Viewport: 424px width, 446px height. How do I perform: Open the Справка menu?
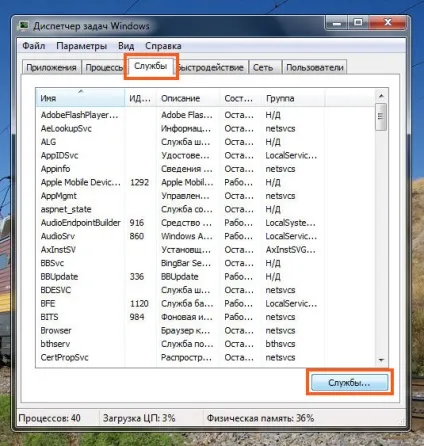(163, 46)
